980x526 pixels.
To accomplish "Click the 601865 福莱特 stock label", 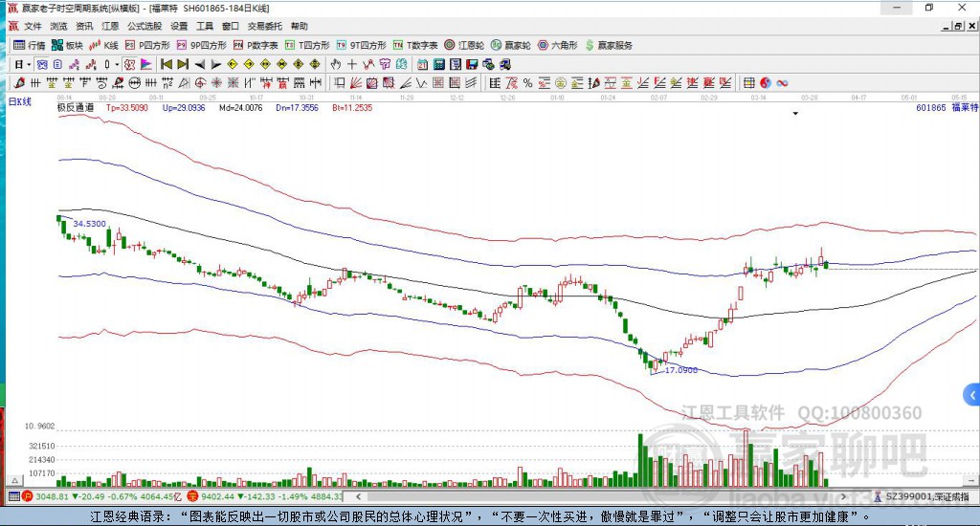I will point(947,107).
